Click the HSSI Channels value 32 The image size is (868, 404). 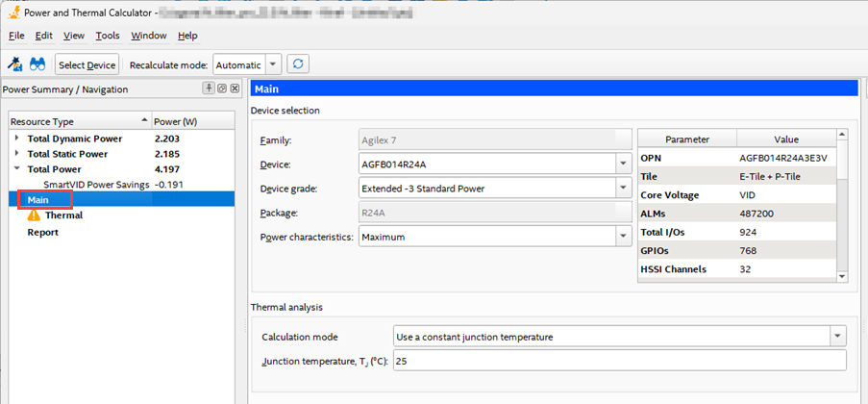click(x=745, y=269)
